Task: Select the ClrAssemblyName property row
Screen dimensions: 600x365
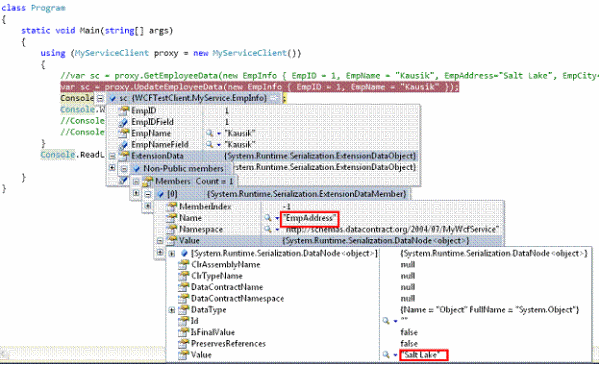Action: click(x=379, y=264)
